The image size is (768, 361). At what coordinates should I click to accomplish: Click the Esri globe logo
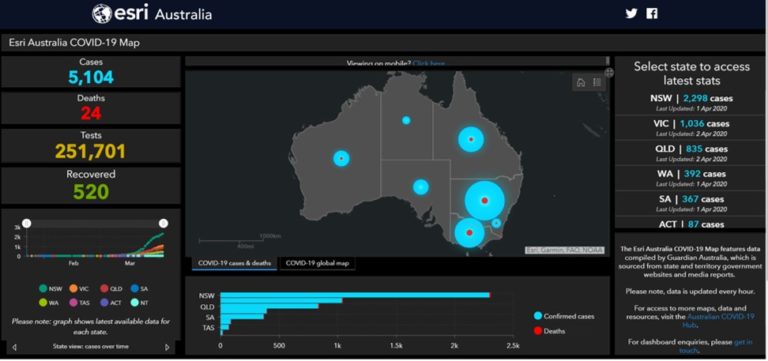102,14
